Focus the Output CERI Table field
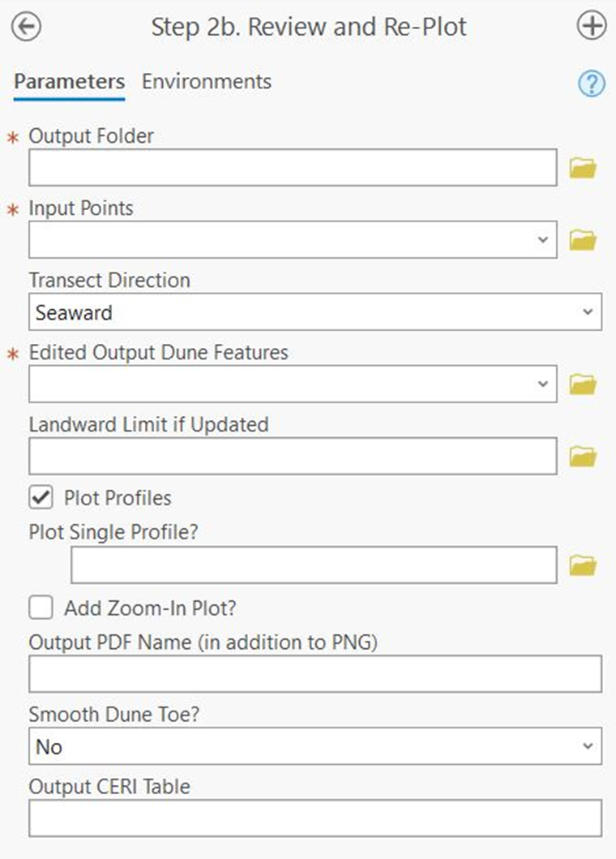 [315, 818]
